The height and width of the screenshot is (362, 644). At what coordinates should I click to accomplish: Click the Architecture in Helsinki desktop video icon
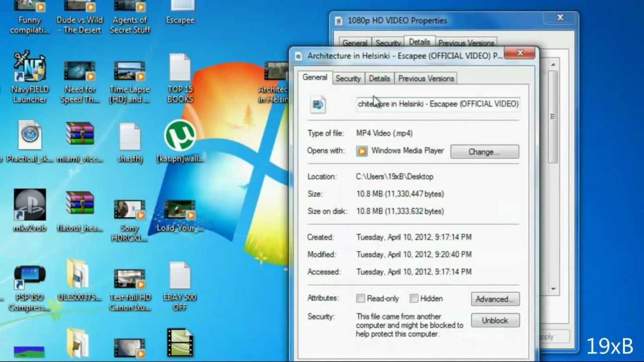(276, 71)
